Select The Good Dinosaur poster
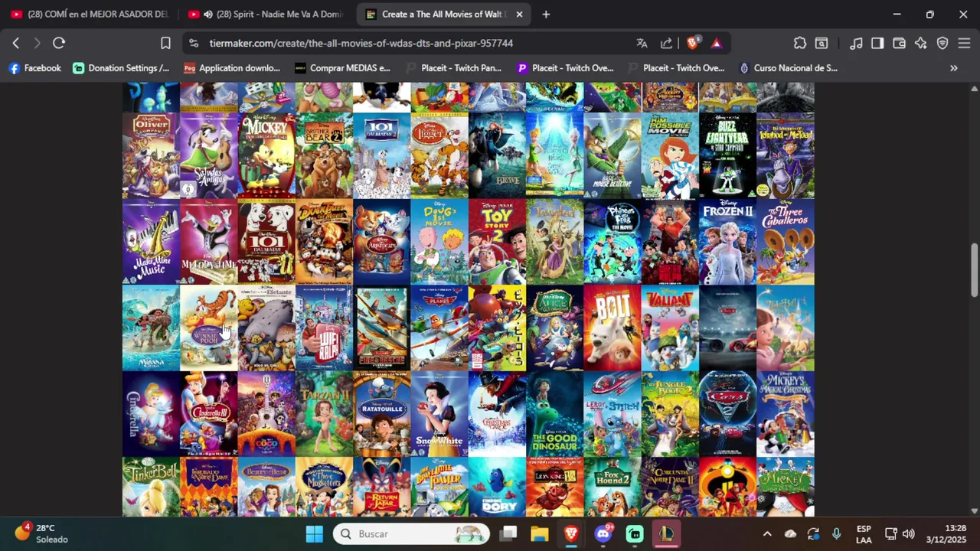 pos(555,414)
